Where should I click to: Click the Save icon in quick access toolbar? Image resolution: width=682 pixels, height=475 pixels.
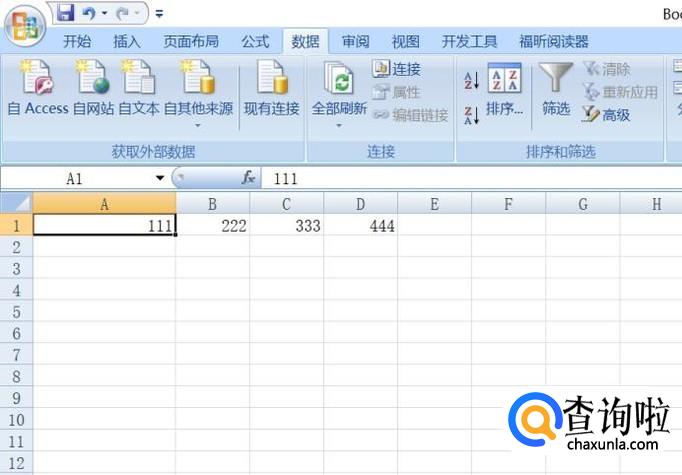(x=66, y=13)
